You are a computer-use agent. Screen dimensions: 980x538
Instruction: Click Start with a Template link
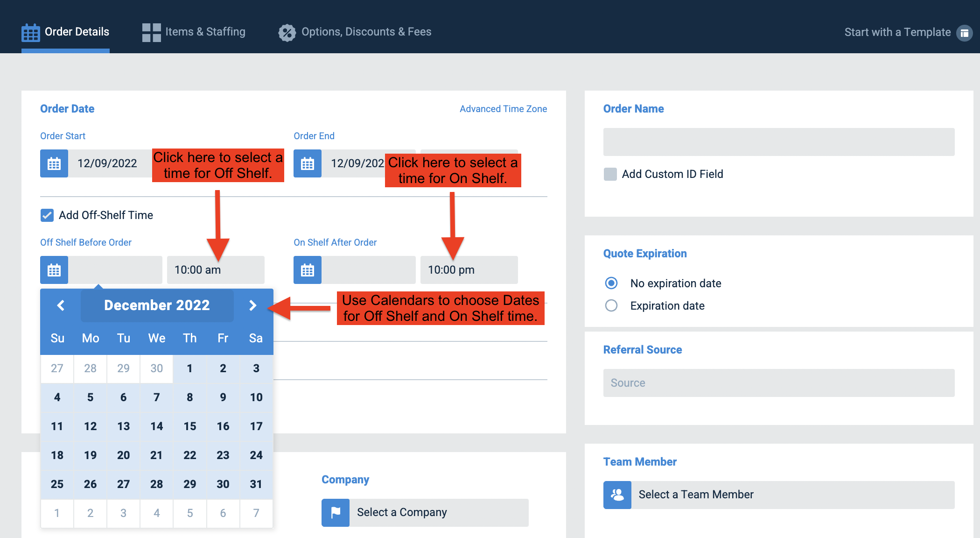(897, 32)
